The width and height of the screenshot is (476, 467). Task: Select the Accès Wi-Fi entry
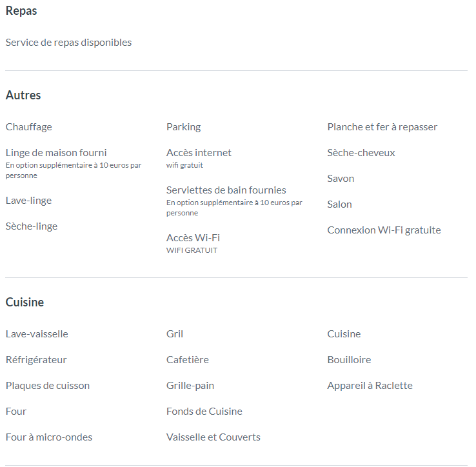click(x=193, y=238)
